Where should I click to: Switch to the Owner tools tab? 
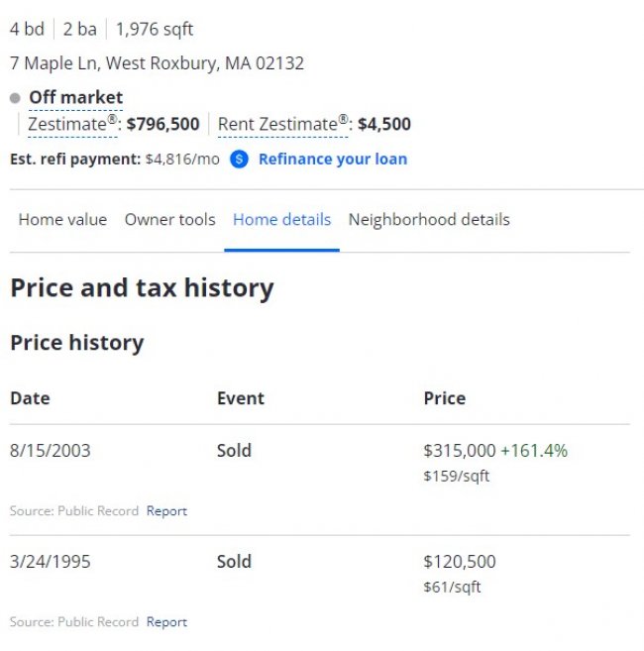click(x=169, y=220)
